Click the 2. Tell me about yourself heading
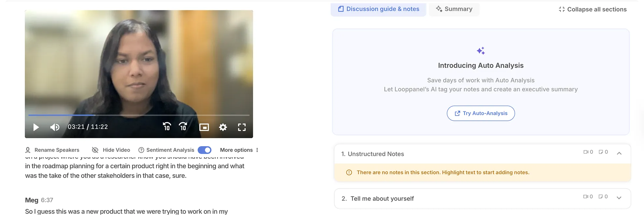Screen dimensions: 644x215 tap(378, 199)
